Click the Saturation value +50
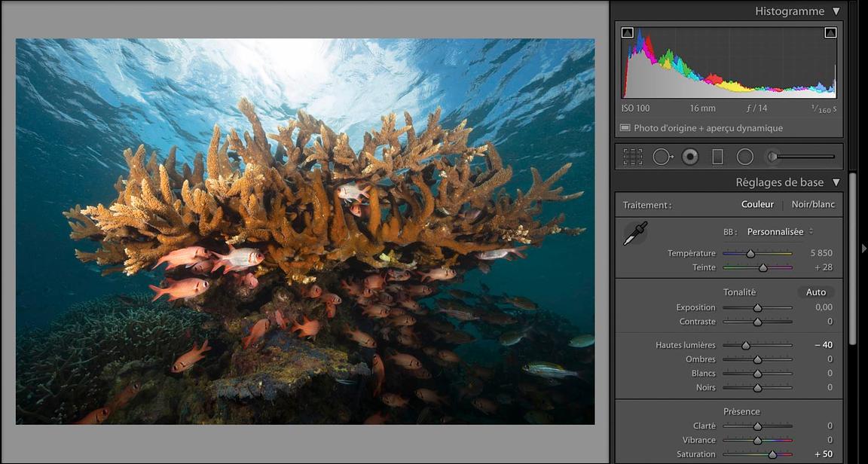868x464 pixels. 823,454
